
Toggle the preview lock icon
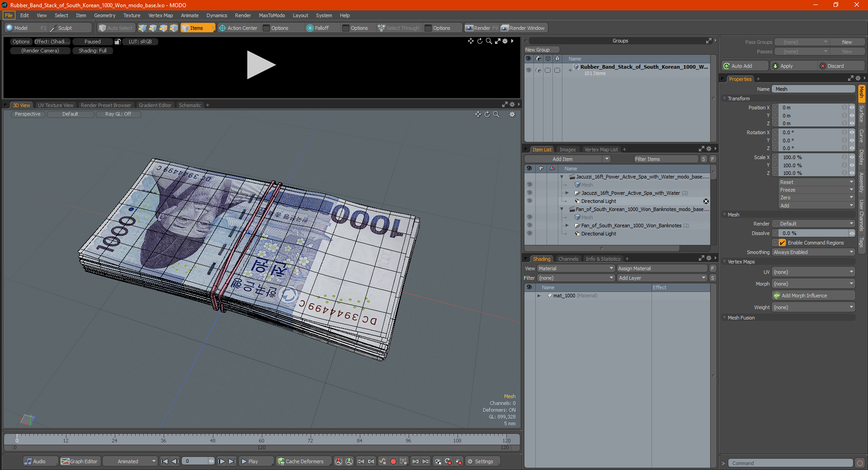click(118, 42)
